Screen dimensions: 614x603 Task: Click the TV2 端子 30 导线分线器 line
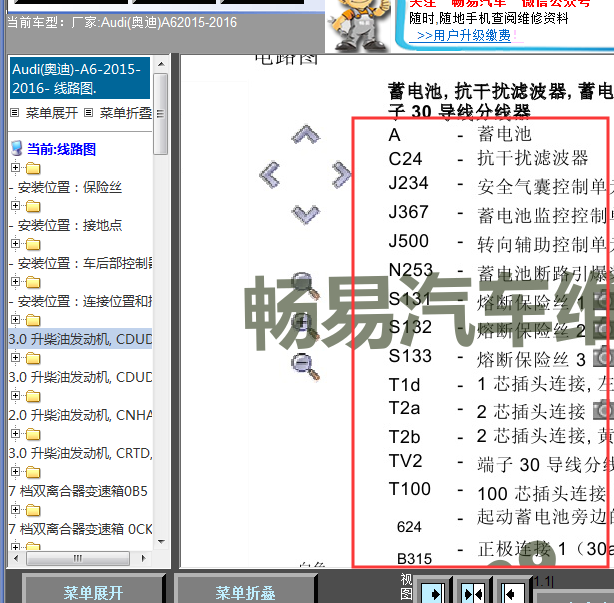pyautogui.click(x=500, y=462)
